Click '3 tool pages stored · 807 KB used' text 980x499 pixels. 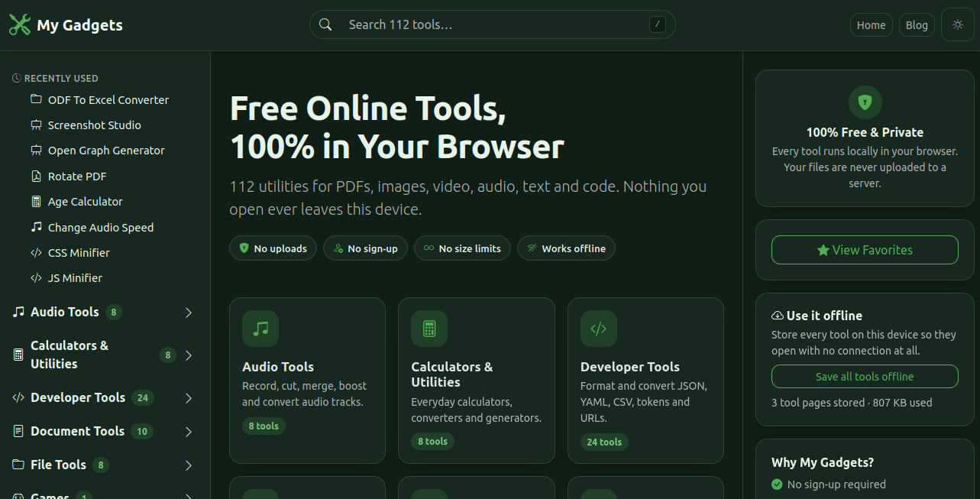point(852,402)
